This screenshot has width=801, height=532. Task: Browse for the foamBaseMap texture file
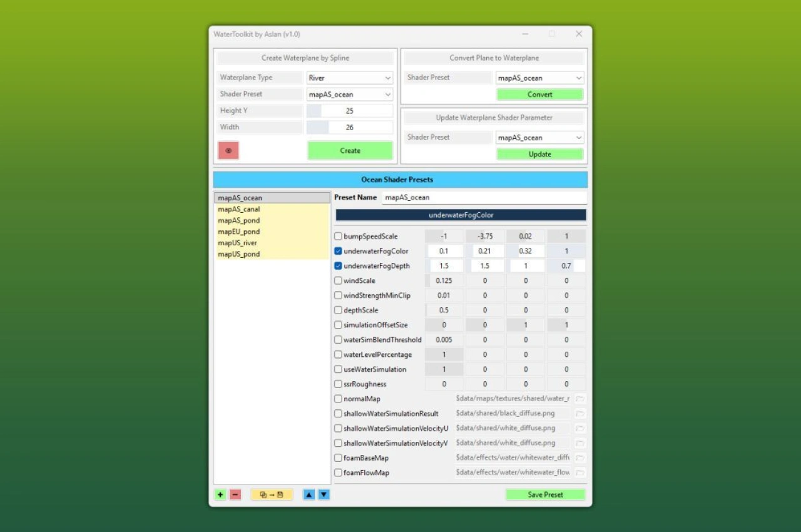click(x=579, y=458)
